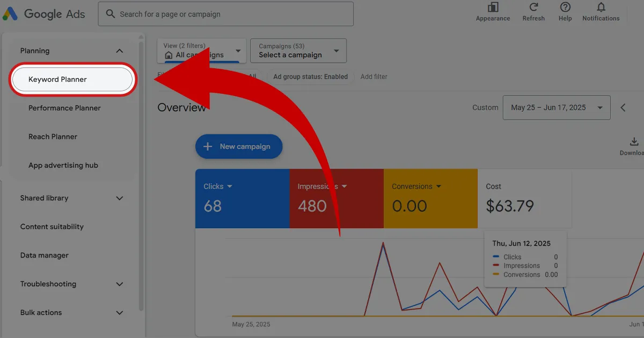This screenshot has height=338, width=644.
Task: Open Keyword Planner
Action: pos(72,79)
